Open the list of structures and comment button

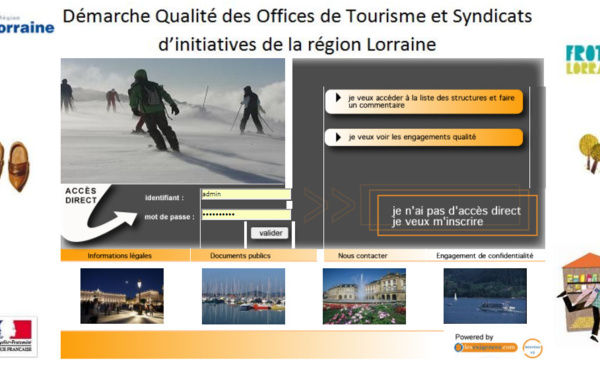(x=424, y=101)
